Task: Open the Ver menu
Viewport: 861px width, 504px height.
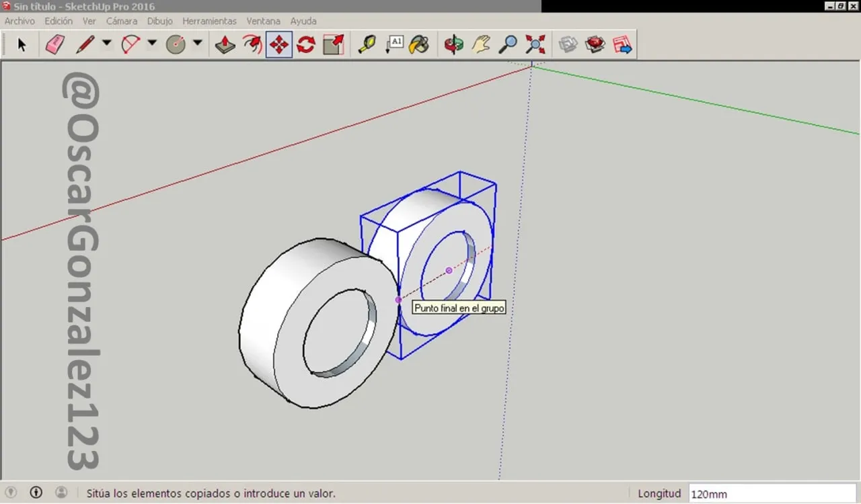Action: click(89, 21)
